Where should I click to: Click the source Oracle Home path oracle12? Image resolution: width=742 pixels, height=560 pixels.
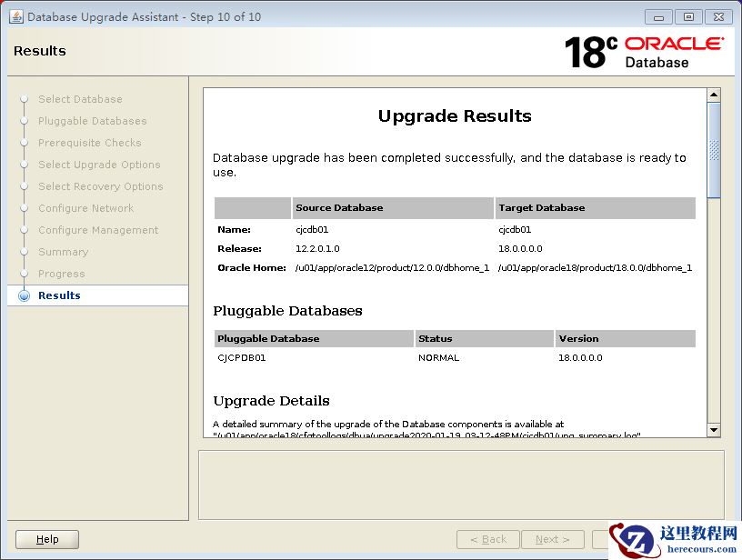point(392,267)
